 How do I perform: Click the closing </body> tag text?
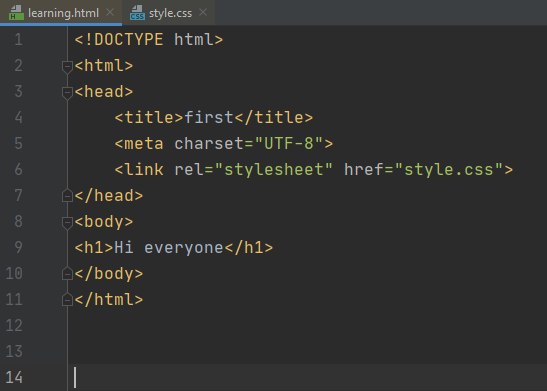click(x=109, y=274)
